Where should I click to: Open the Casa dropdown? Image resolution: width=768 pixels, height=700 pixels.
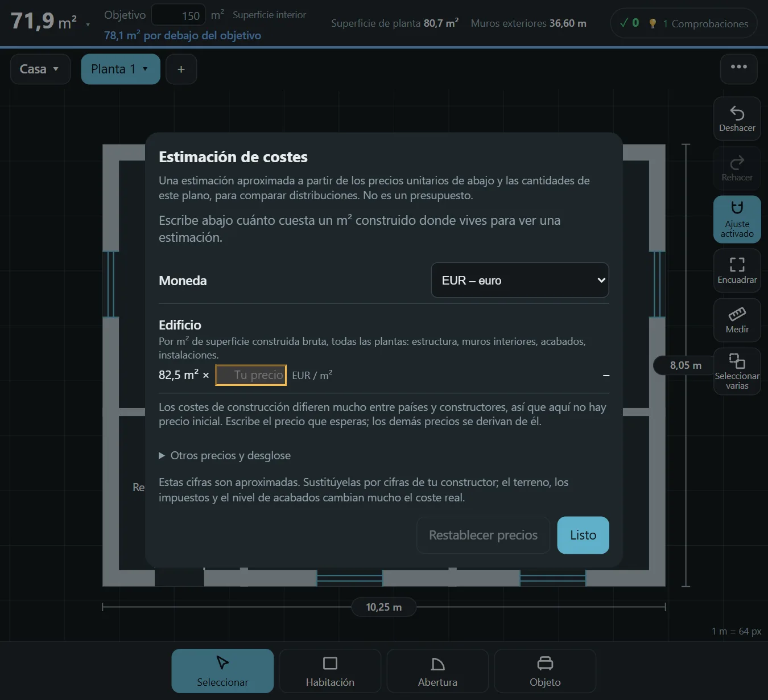point(40,69)
